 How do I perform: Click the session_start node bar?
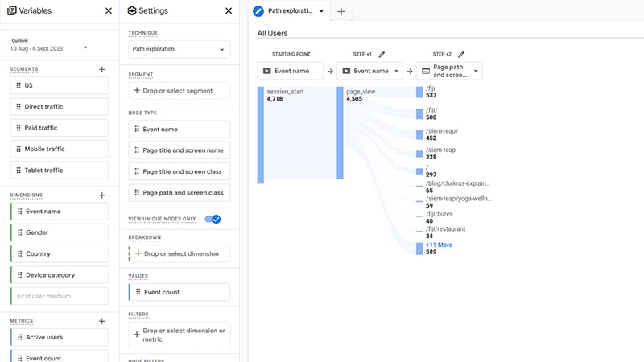261,135
